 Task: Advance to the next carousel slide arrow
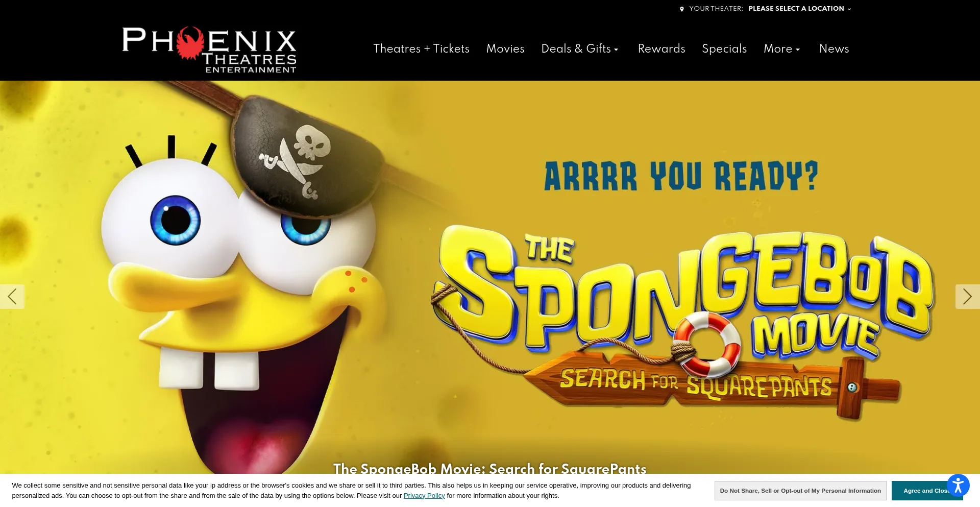967,297
